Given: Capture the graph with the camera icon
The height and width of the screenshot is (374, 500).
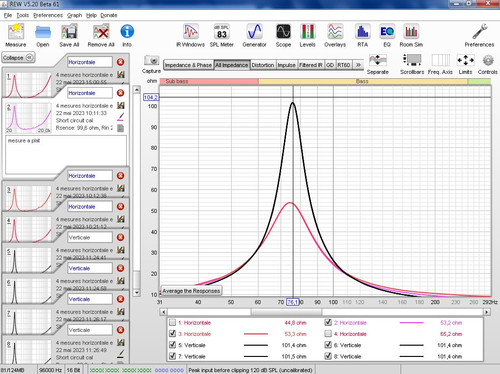Looking at the screenshot, I should pos(151,61).
